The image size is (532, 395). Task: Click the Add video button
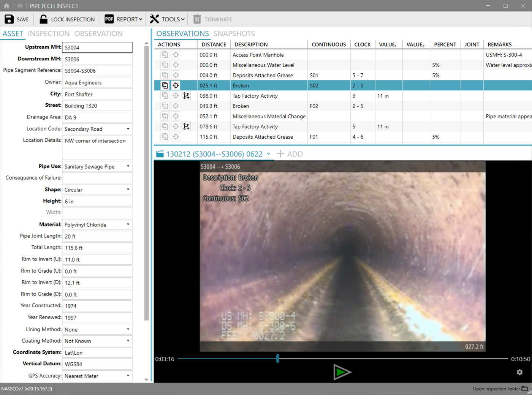tap(290, 154)
